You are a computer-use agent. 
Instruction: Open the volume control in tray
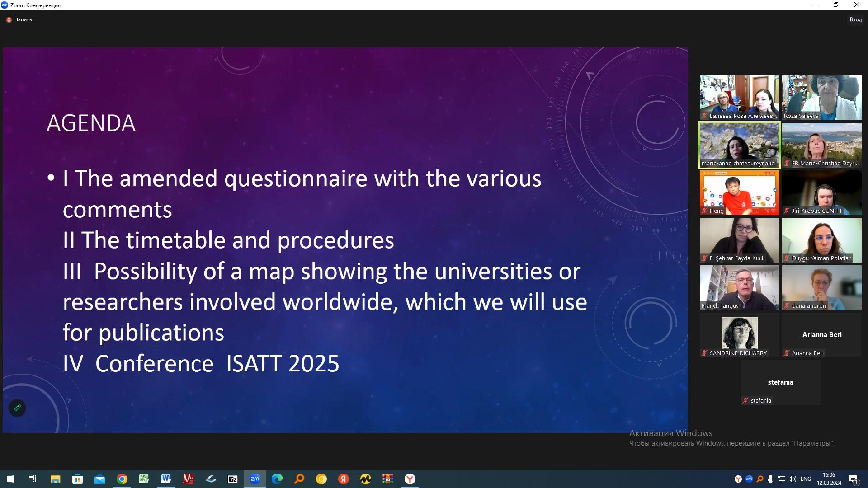click(x=792, y=479)
